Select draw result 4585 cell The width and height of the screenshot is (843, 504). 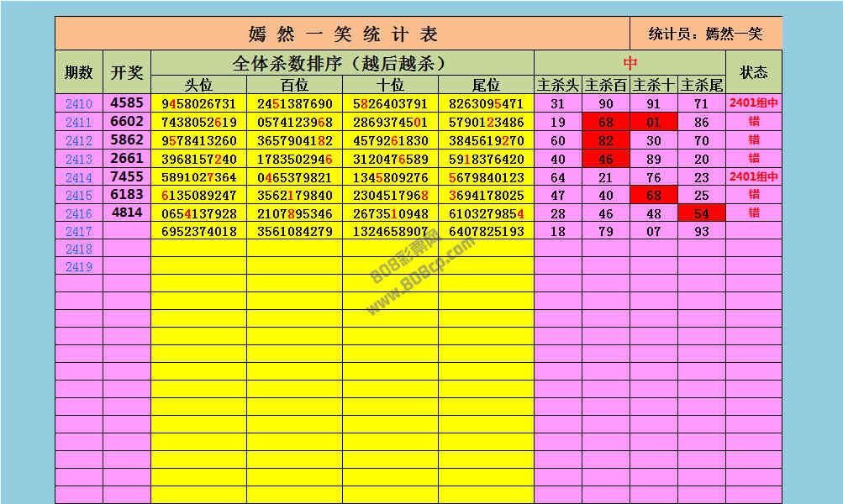click(x=127, y=103)
